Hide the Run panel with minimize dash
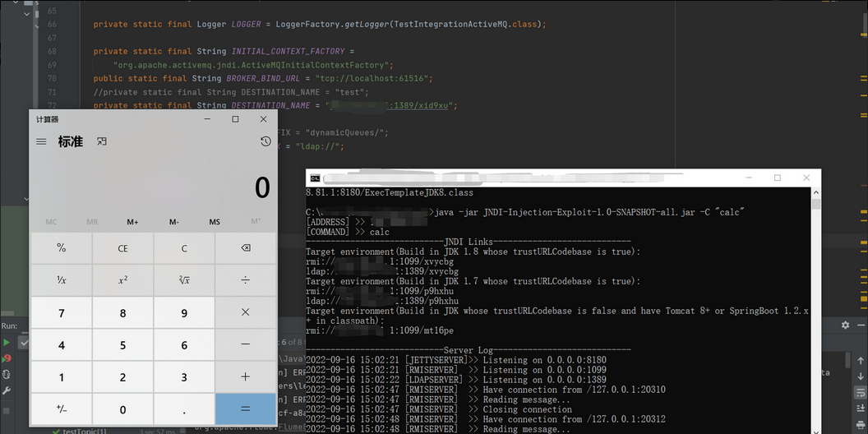Screen dimensions: 868x434 860,325
